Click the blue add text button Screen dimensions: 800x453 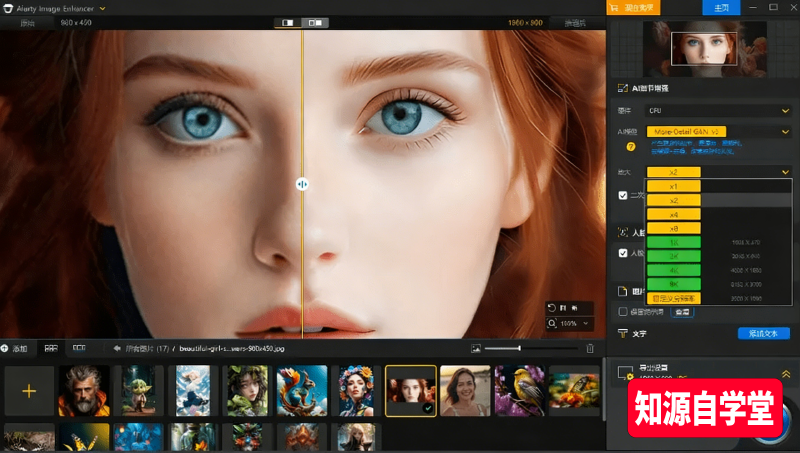763,333
